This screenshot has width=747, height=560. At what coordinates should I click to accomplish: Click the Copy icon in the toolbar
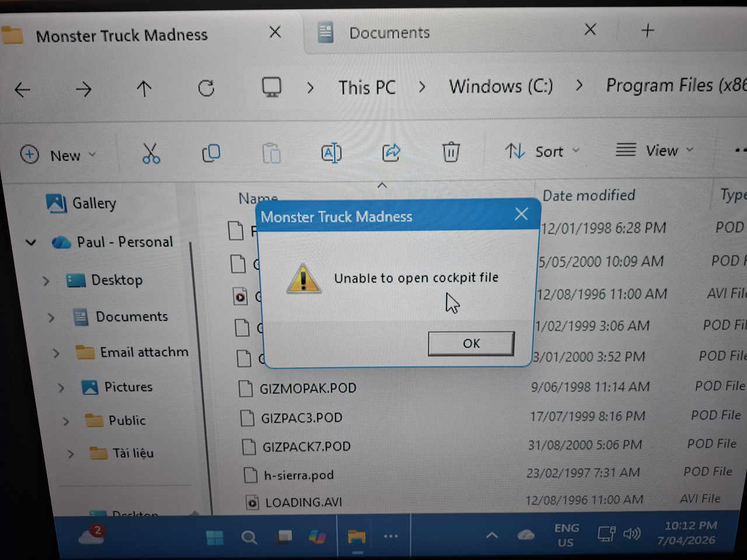tap(211, 153)
